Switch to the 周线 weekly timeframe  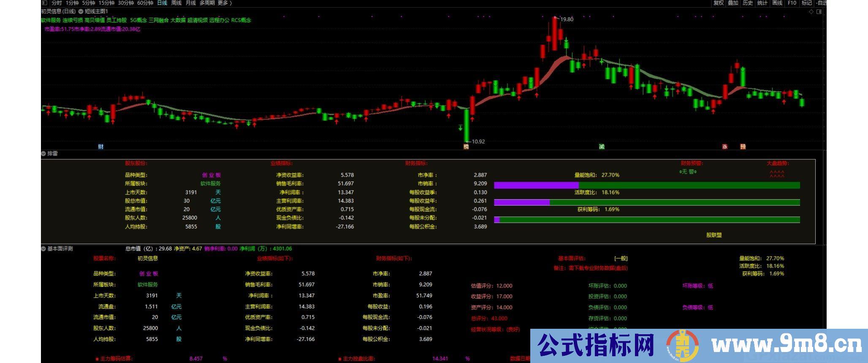(x=176, y=3)
